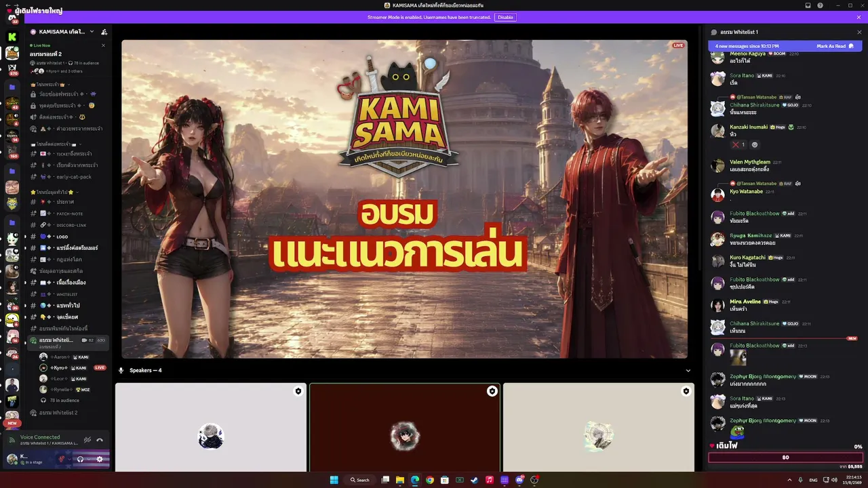Select the PATCH-NOTE channel
Image resolution: width=868 pixels, height=488 pixels.
68,213
